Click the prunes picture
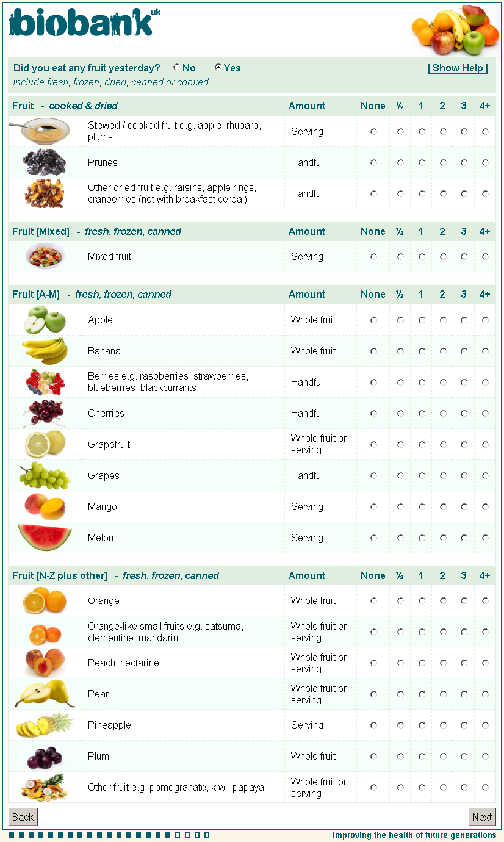 tap(45, 162)
